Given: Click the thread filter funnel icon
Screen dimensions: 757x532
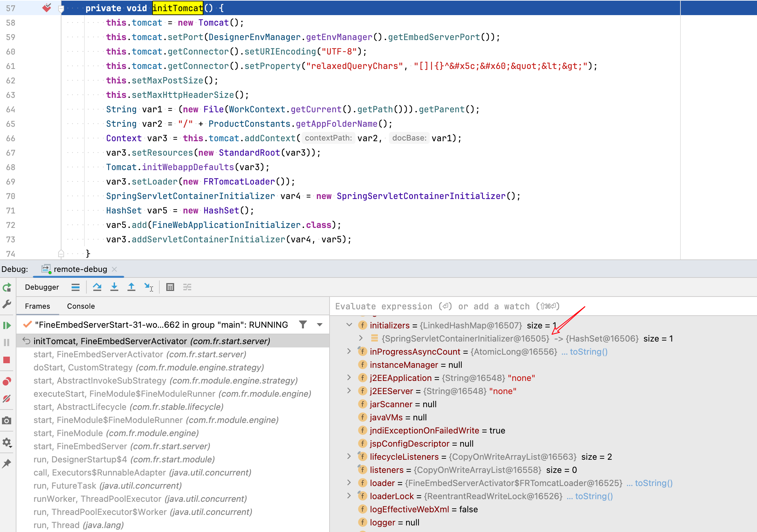Looking at the screenshot, I should [303, 325].
